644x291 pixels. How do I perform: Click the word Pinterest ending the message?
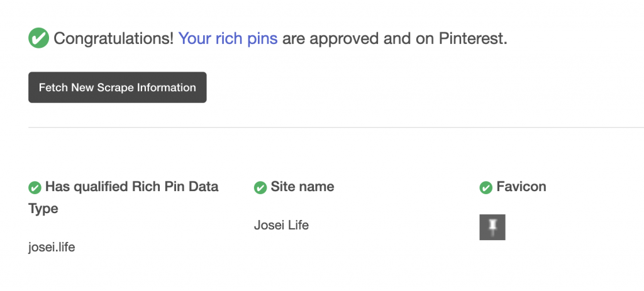click(x=473, y=38)
